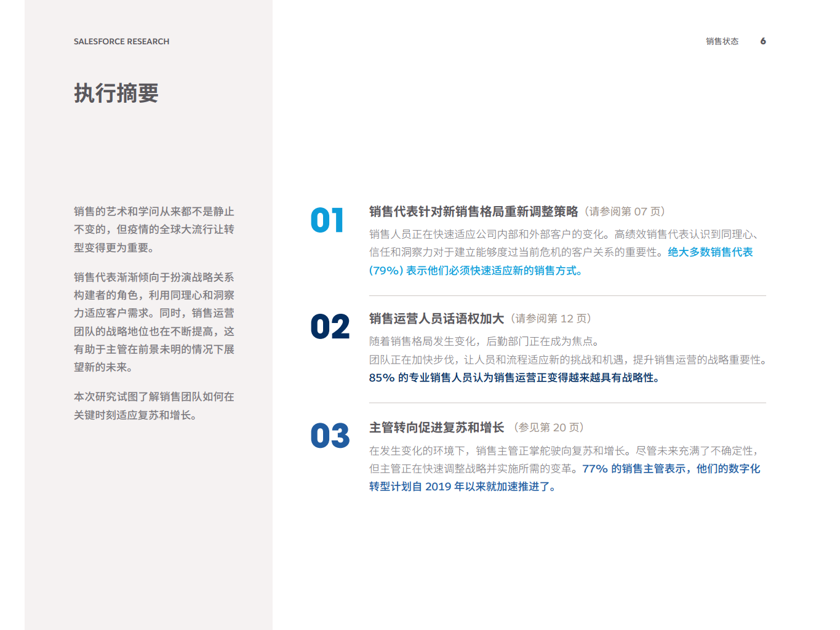Viewport: 840px width, 630px height.
Task: Click the 销售状态 header label
Action: click(722, 41)
